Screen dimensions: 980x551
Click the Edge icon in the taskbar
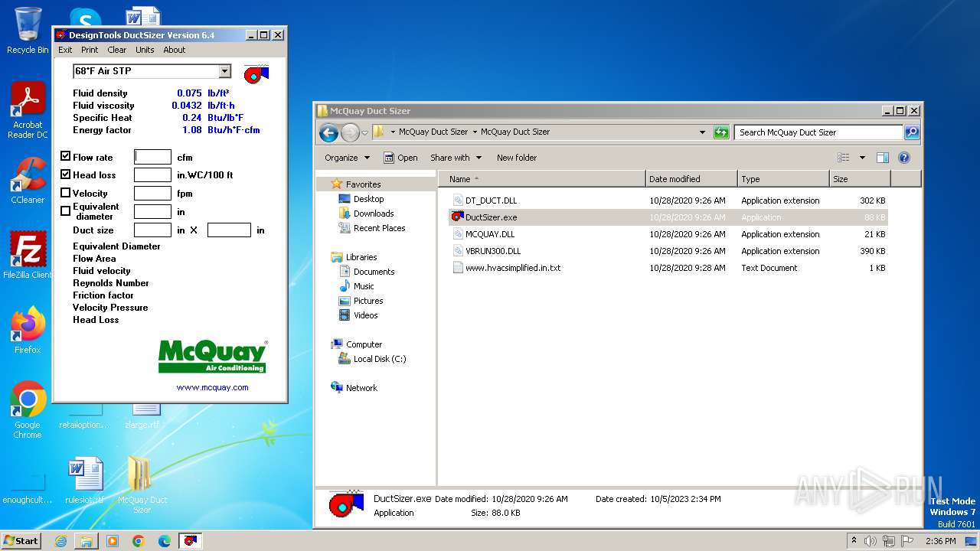pyautogui.click(x=165, y=541)
